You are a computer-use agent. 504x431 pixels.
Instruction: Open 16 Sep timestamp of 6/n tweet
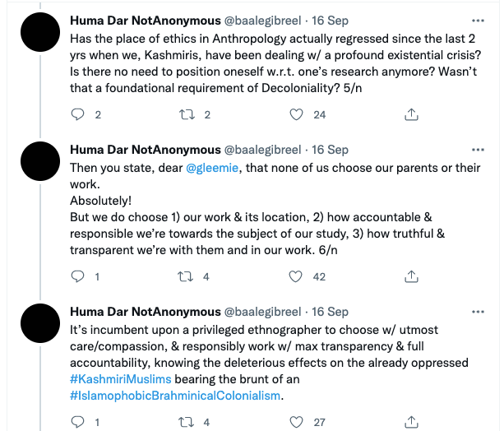point(331,150)
